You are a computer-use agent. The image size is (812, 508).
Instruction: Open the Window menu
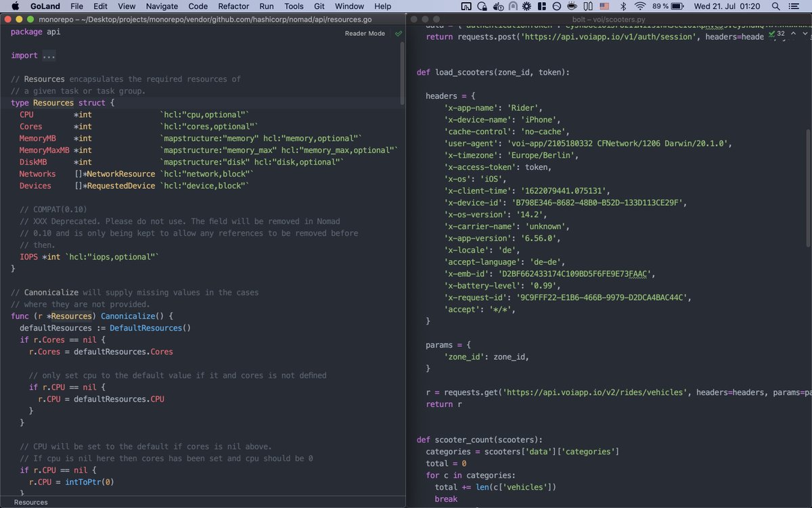[x=349, y=6]
